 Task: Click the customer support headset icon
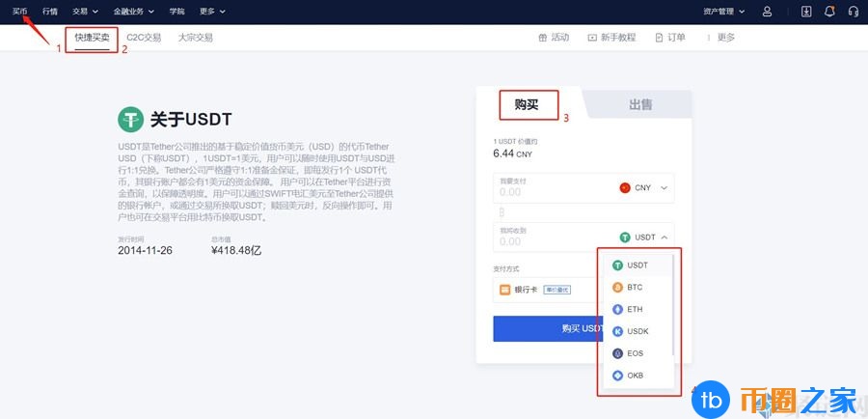853,12
